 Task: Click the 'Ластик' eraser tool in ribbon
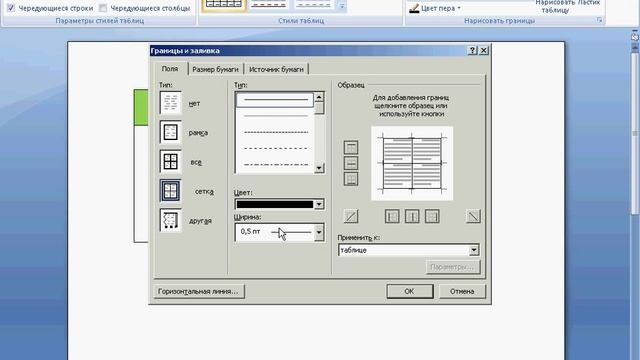pyautogui.click(x=590, y=3)
